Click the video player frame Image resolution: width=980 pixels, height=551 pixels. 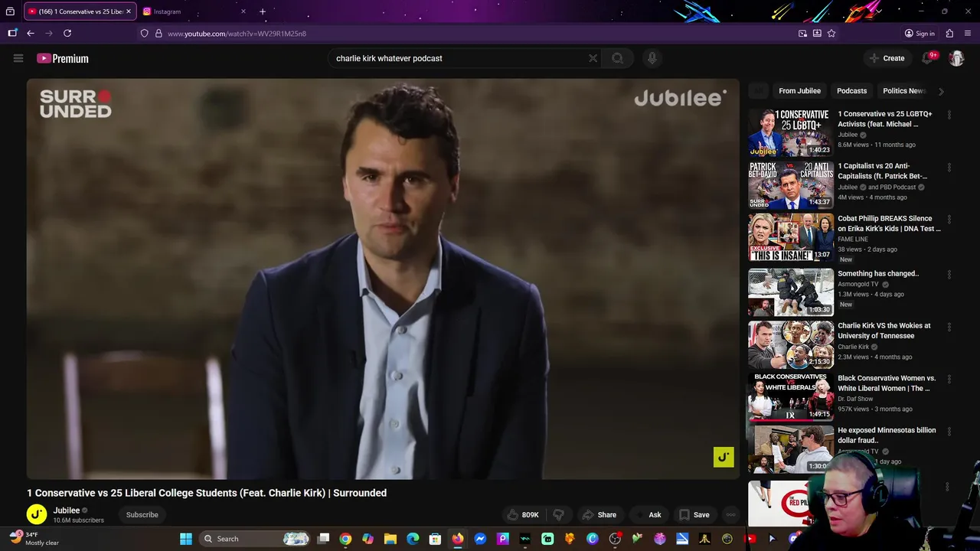tap(383, 279)
